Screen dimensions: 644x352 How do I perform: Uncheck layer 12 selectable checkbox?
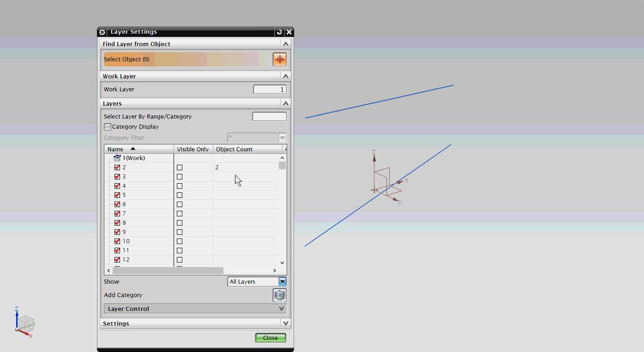(117, 260)
